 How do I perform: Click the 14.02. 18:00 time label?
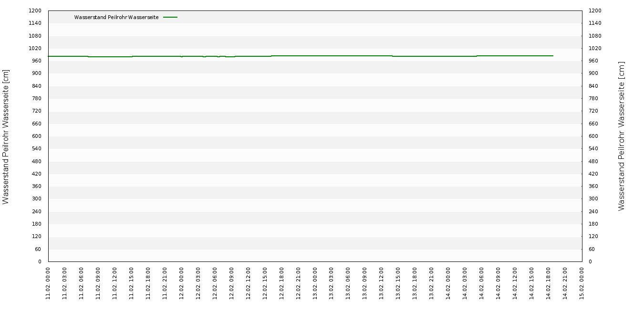coord(549,283)
